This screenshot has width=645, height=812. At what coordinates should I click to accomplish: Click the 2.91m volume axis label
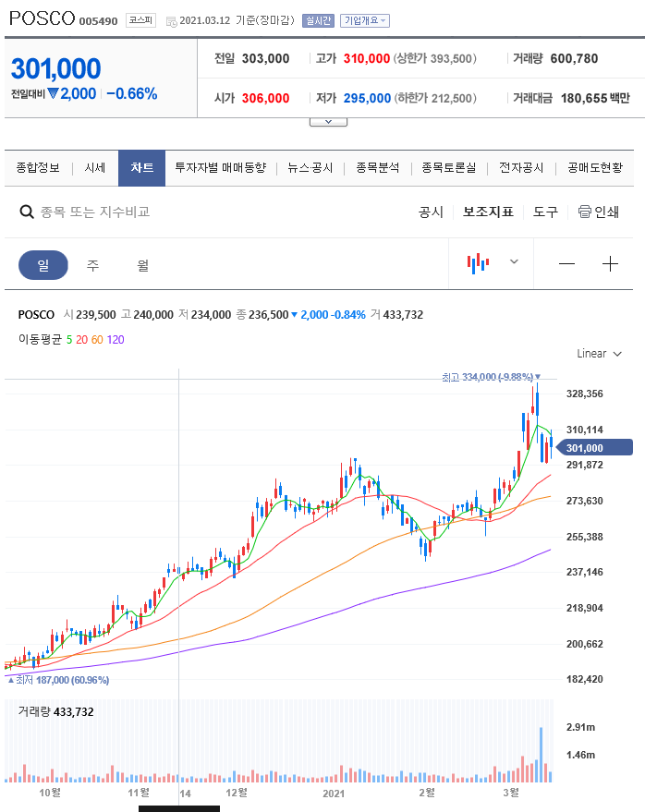580,728
